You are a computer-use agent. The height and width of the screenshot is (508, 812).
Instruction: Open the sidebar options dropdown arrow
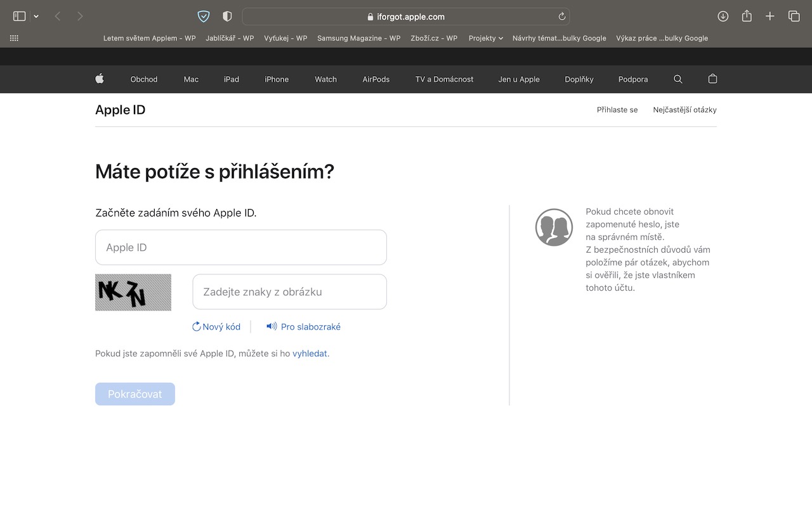tap(36, 17)
